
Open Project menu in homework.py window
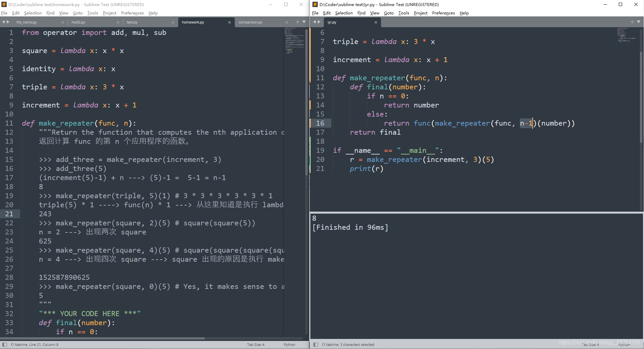(x=110, y=13)
